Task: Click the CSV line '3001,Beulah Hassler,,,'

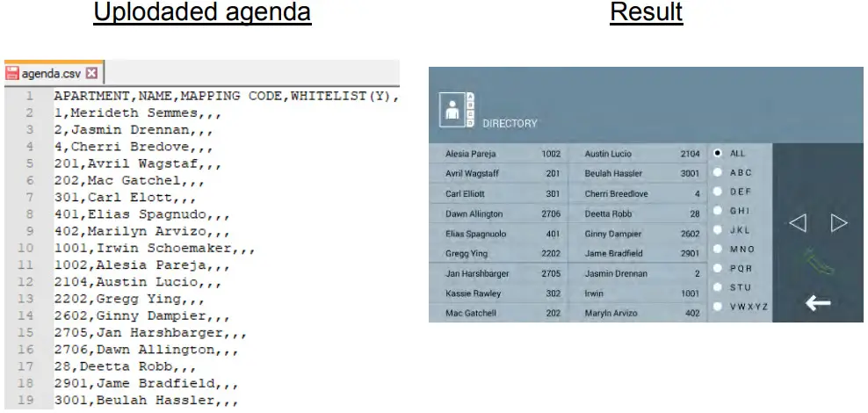Action: coord(146,401)
